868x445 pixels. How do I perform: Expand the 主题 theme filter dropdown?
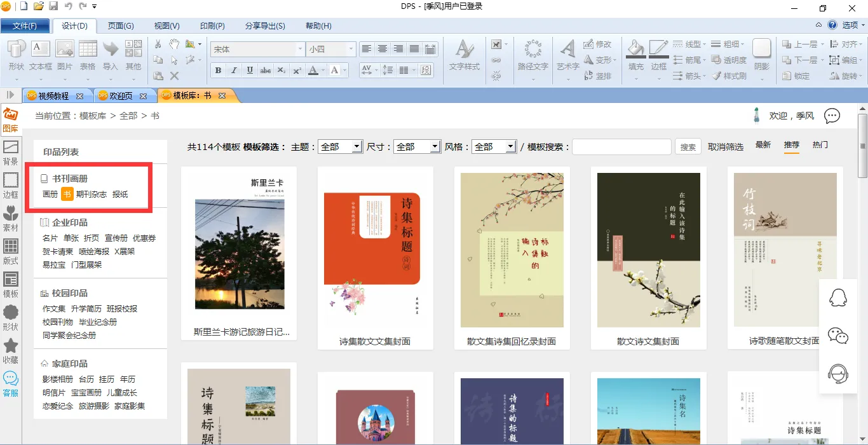coord(356,147)
